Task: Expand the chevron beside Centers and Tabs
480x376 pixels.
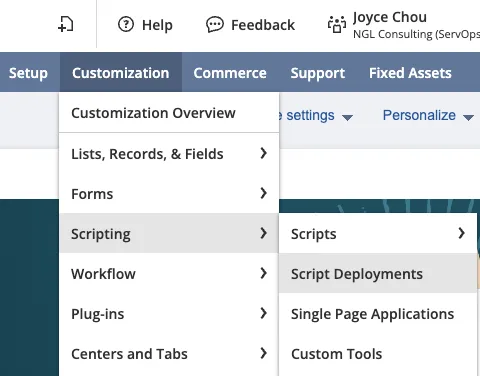Action: click(264, 353)
